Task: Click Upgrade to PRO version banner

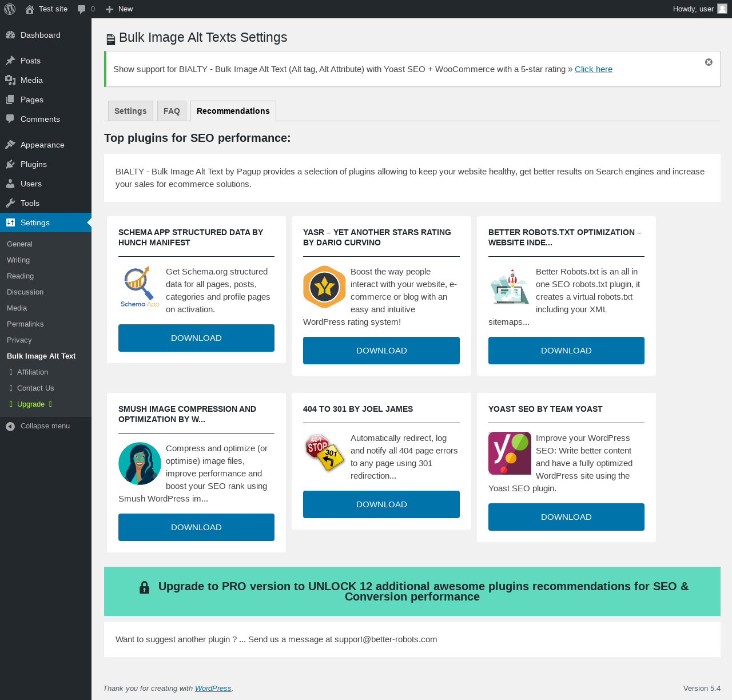Action: [412, 591]
